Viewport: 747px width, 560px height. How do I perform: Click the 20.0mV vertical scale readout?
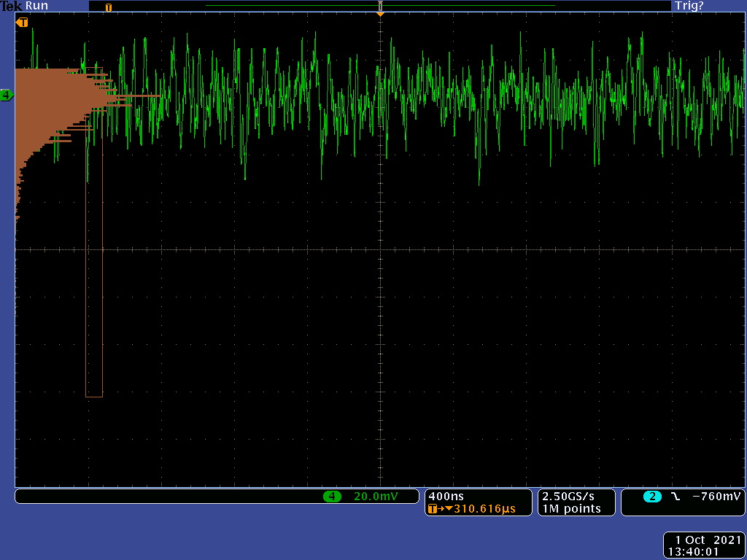click(x=376, y=497)
